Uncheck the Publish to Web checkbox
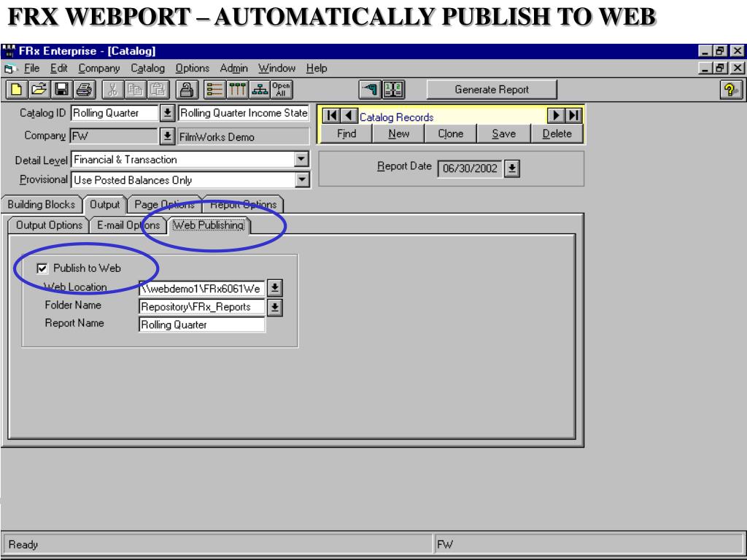Viewport: 747px width, 560px height. tap(42, 268)
